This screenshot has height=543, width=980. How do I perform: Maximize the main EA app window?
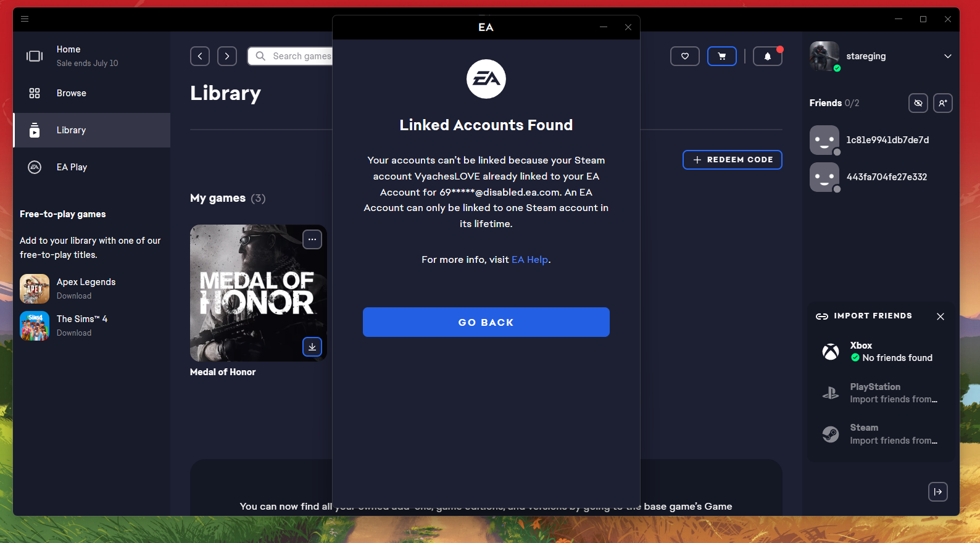pyautogui.click(x=923, y=19)
